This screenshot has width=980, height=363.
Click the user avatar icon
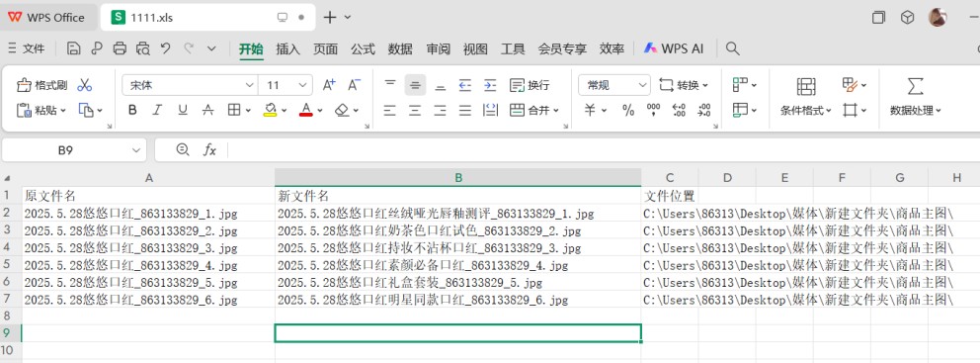[x=938, y=18]
